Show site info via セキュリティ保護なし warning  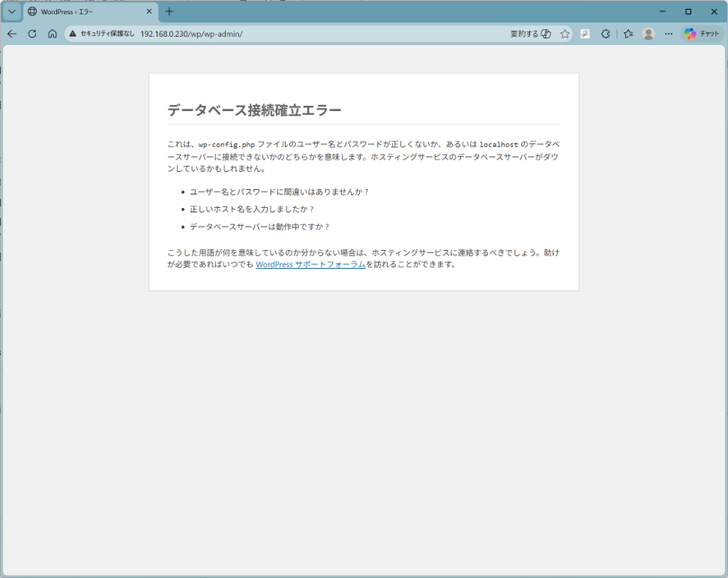[x=101, y=34]
